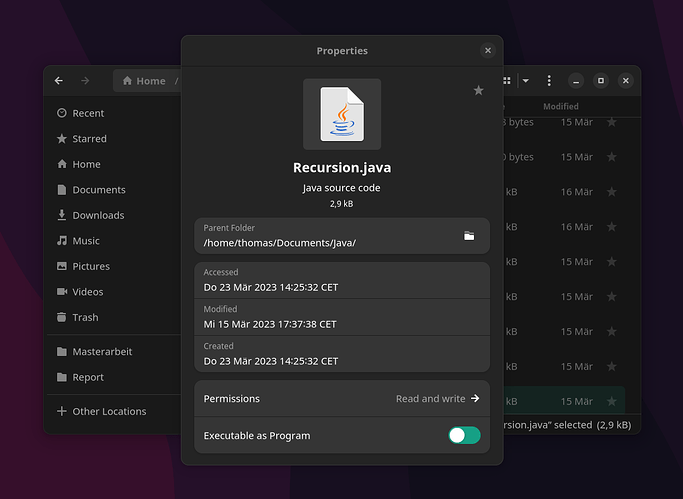Close the Properties dialog
The image size is (683, 499).
[x=488, y=51]
